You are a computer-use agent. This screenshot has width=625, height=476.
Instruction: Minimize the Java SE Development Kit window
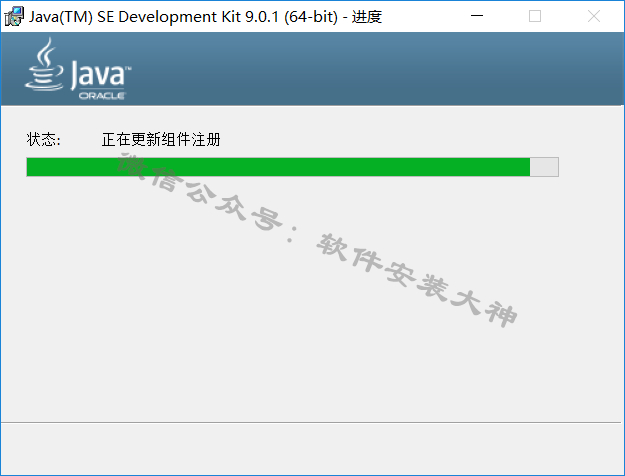tap(477, 16)
